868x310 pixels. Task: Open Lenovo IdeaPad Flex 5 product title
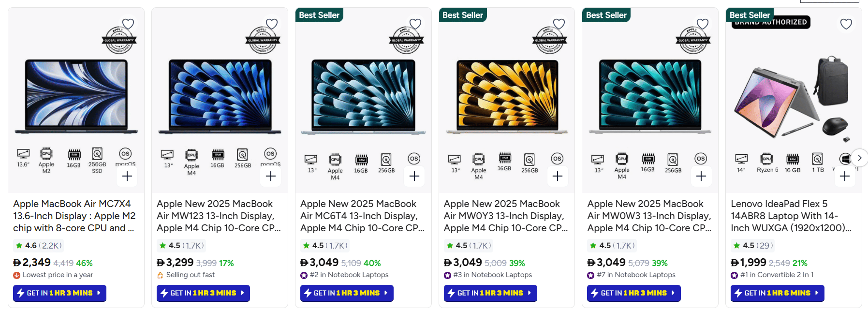pos(791,216)
